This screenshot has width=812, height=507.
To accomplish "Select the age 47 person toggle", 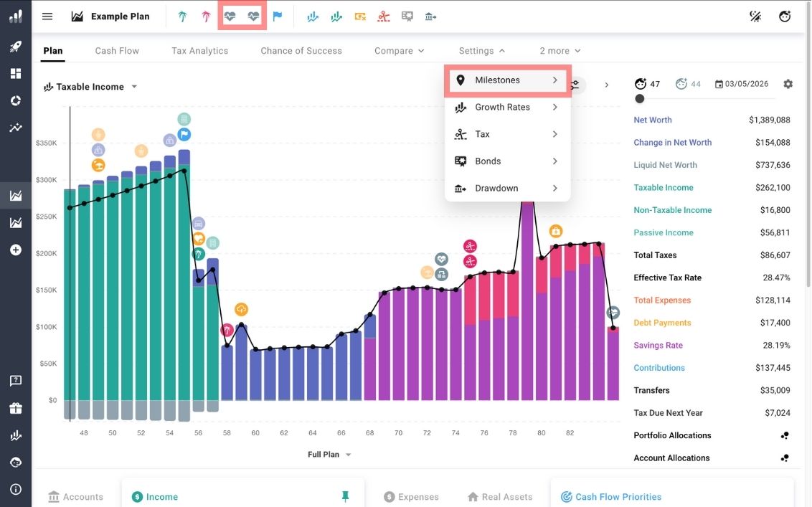I will coord(647,84).
